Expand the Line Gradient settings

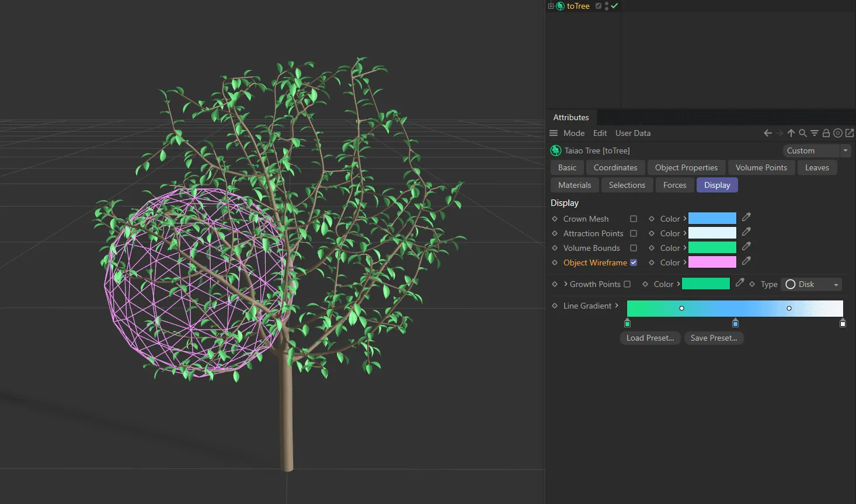click(x=616, y=306)
